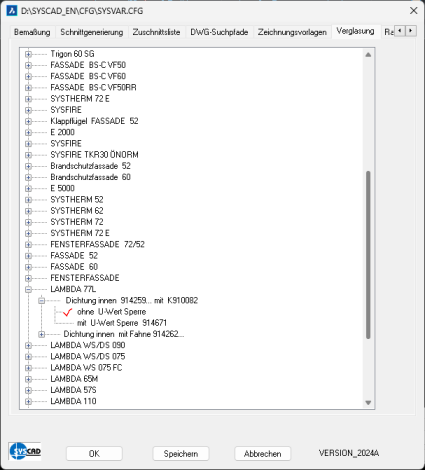
Task: Select the FENSTERFASSADE tree row below FASSADE 60
Action: pyautogui.click(x=85, y=278)
